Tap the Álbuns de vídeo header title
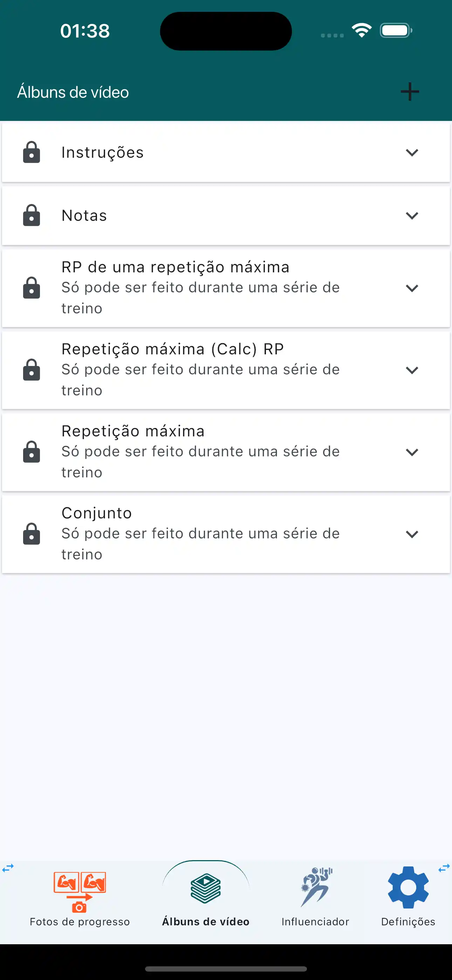This screenshot has height=980, width=452. 73,92
